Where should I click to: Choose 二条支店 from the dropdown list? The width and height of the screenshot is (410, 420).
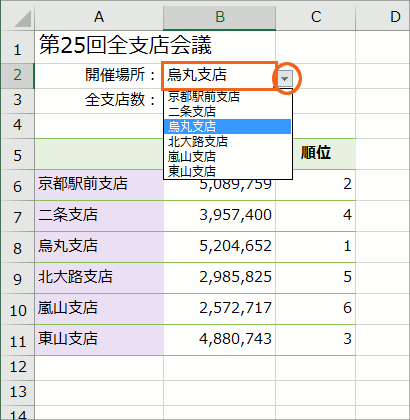[x=228, y=111]
